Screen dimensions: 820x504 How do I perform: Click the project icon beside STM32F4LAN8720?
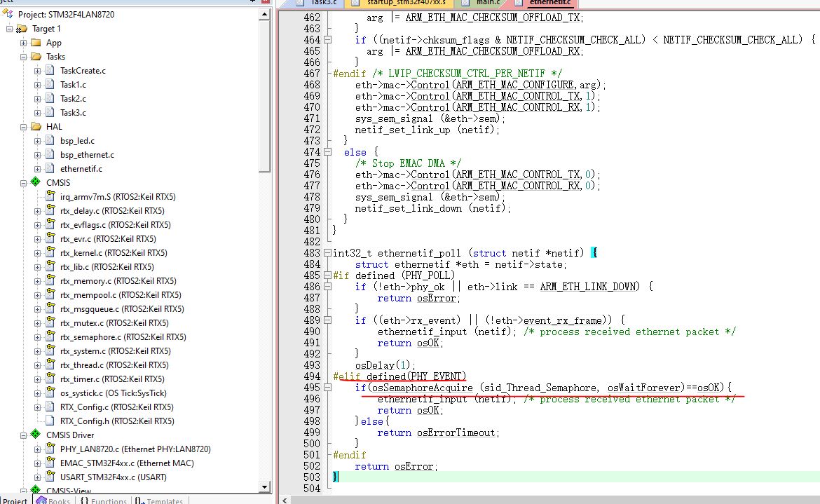click(x=7, y=13)
